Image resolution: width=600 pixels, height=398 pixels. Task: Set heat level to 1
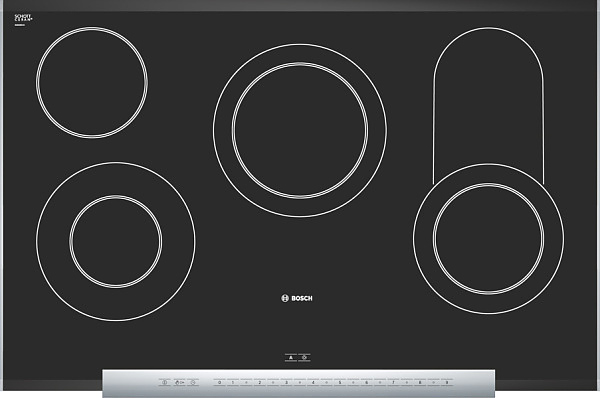[x=233, y=382]
